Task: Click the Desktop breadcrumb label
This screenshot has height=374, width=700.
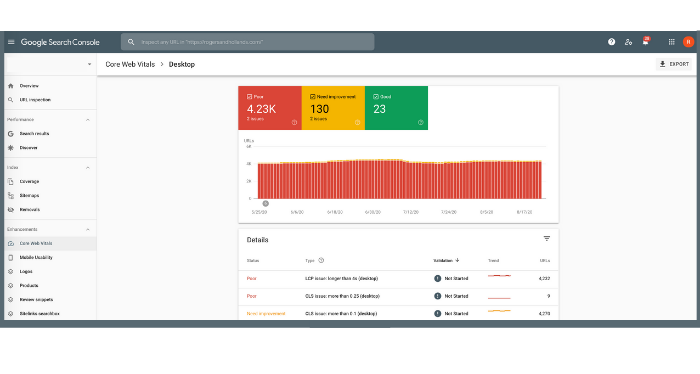Action: [x=182, y=64]
